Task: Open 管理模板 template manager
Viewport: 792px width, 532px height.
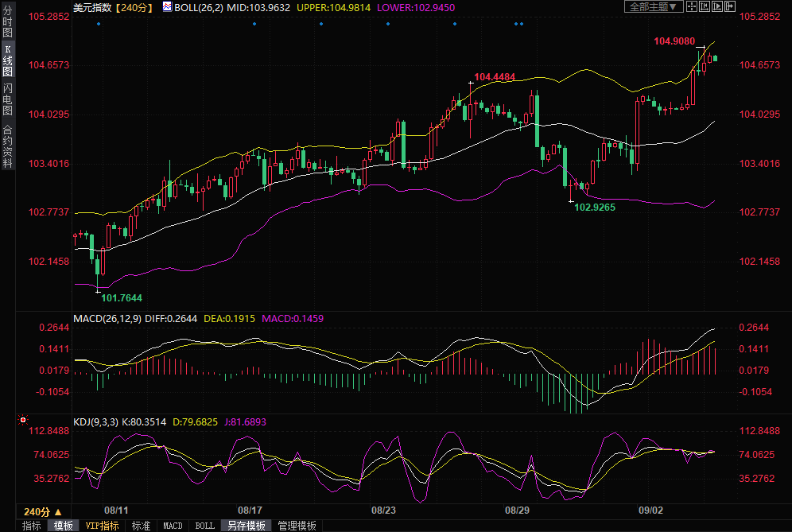Action: 296,526
